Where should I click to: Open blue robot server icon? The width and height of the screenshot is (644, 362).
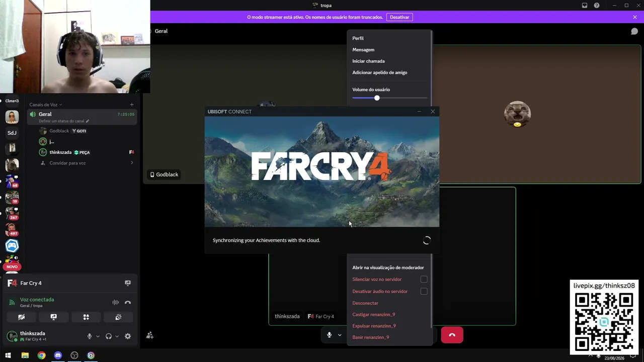12,245
